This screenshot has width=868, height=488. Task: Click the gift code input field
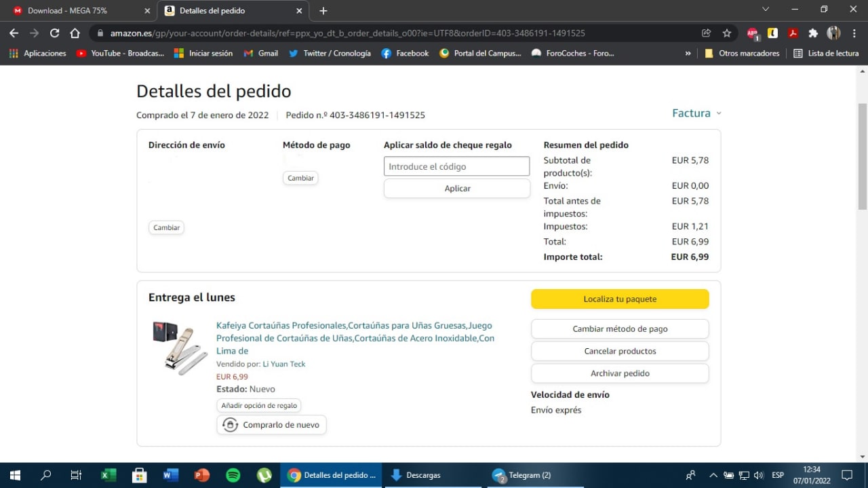pos(456,166)
